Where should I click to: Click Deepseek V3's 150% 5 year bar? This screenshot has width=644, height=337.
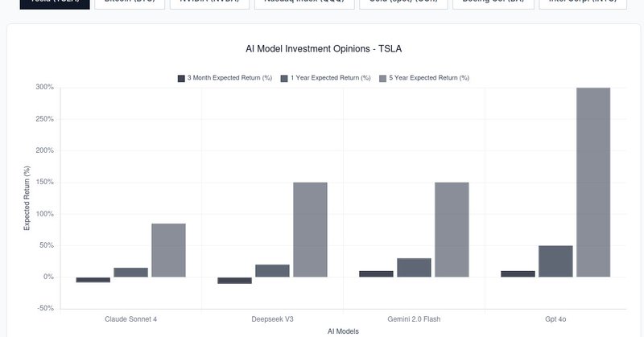coord(310,230)
